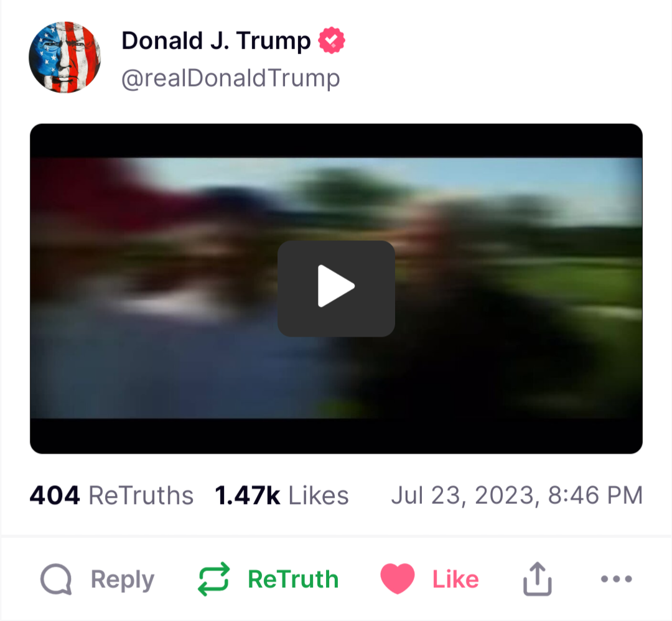Viewport: 672px width, 621px height.
Task: Click the 404 ReTruths count number
Action: point(54,495)
